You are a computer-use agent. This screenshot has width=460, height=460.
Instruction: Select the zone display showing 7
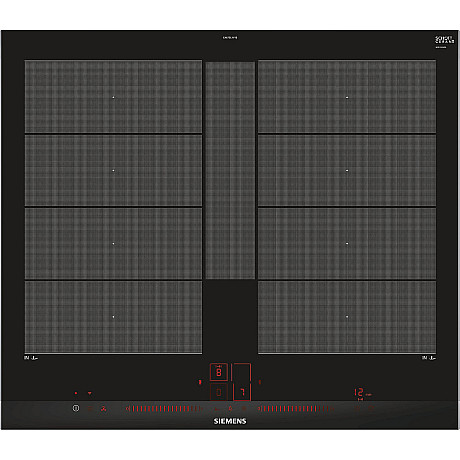click(x=242, y=392)
